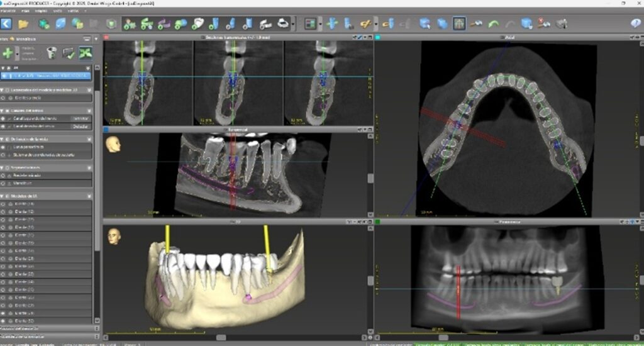Click the green crossed-arrows icon in left panel

tap(85, 53)
